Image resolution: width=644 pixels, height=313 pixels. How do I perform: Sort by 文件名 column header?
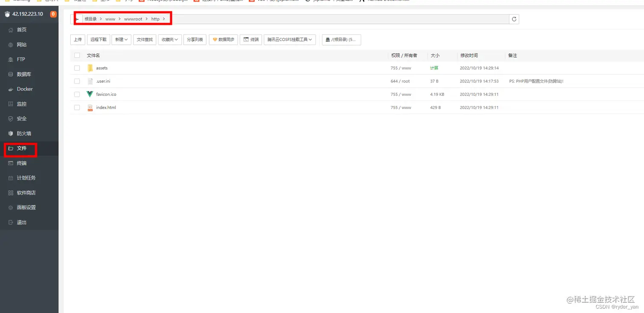point(93,55)
